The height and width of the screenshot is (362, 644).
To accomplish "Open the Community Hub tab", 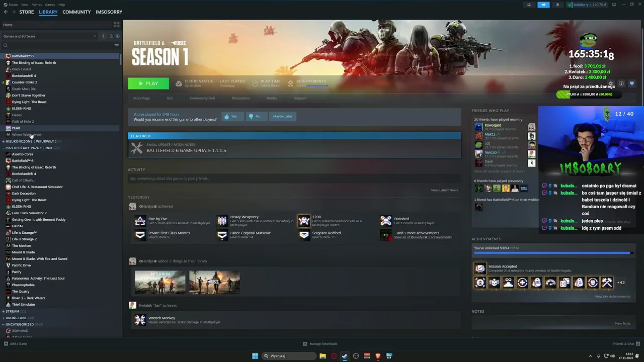I will pyautogui.click(x=202, y=98).
